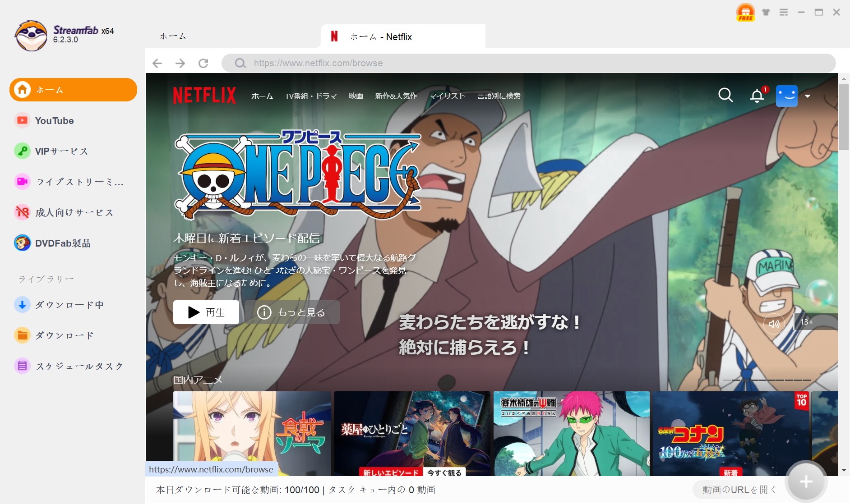This screenshot has height=504, width=850.
Task: Open マイリスト in Netflix menu
Action: point(447,96)
